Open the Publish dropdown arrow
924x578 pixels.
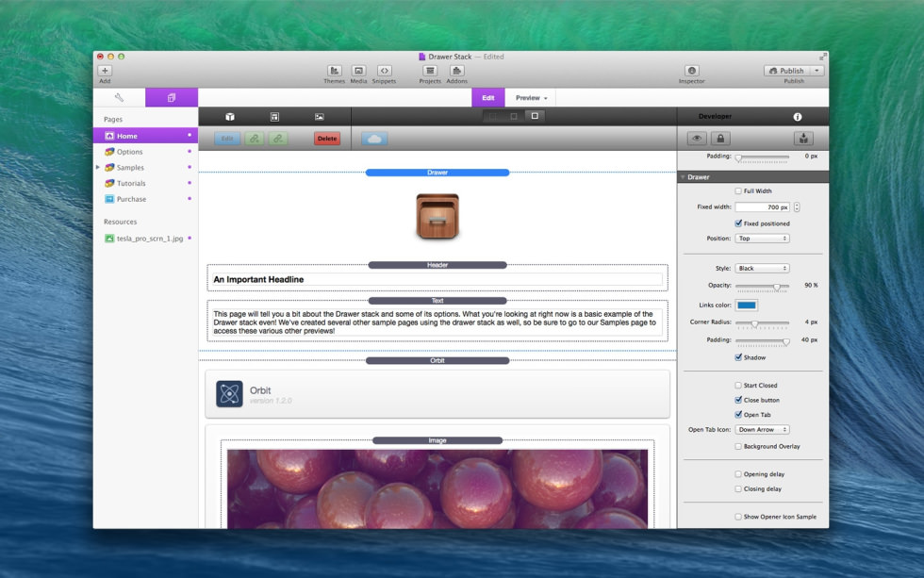tap(817, 71)
